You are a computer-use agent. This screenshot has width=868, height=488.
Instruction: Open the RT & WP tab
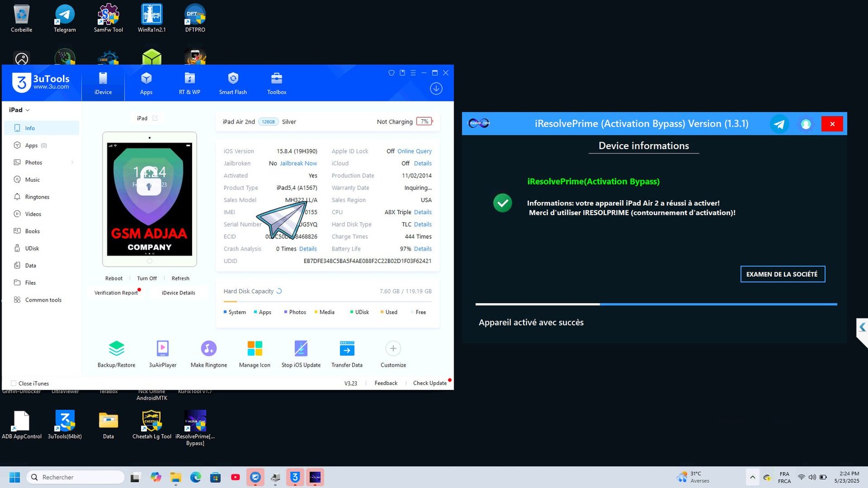pyautogui.click(x=189, y=83)
